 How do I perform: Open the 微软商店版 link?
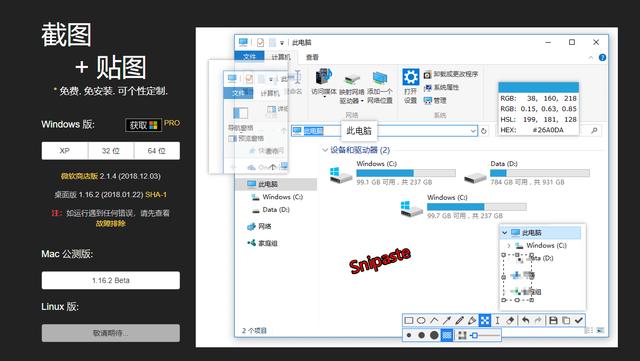[79, 176]
